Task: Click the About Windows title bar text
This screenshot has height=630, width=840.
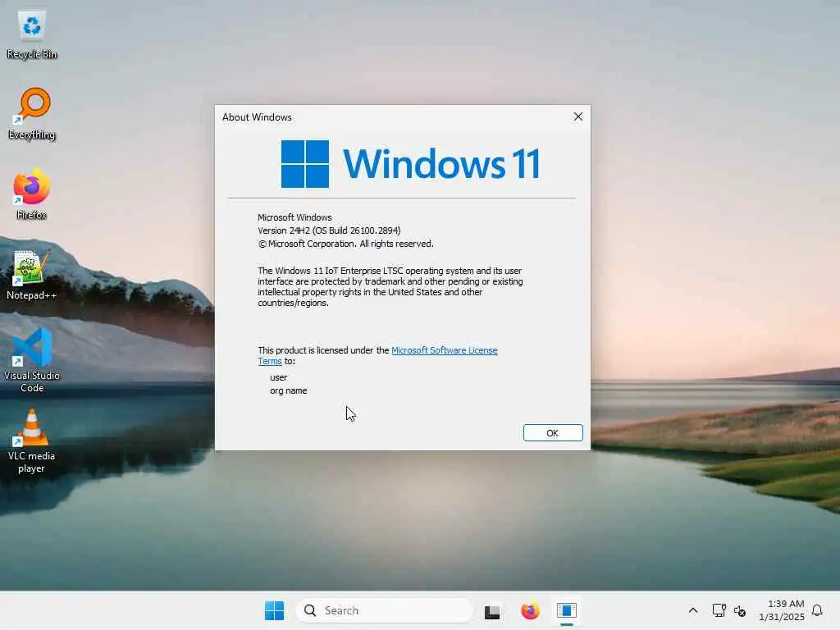Action: (x=257, y=116)
